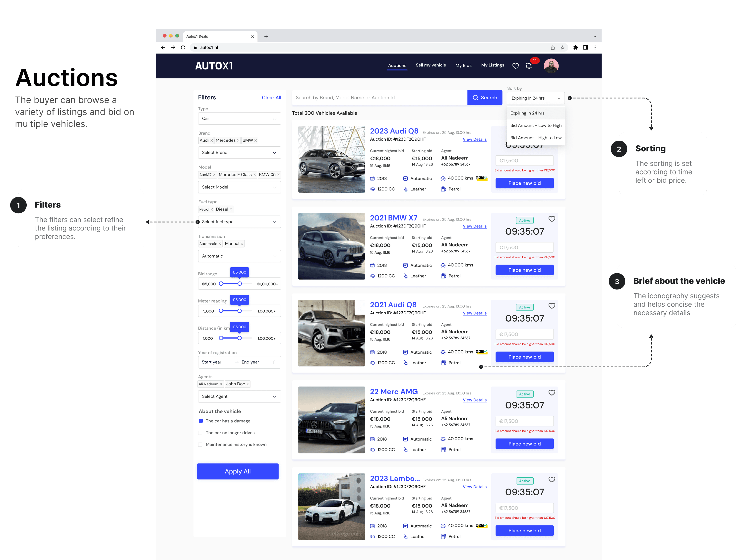This screenshot has height=560, width=747.
Task: Open the wishlist heart in the navbar
Action: pyautogui.click(x=515, y=66)
